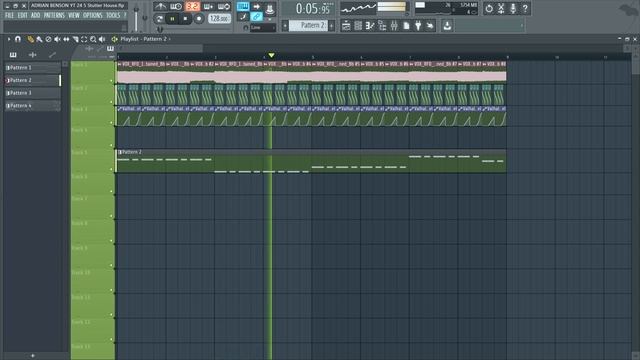Show automation clips in picker panel
The width and height of the screenshot is (640, 360).
click(52, 55)
